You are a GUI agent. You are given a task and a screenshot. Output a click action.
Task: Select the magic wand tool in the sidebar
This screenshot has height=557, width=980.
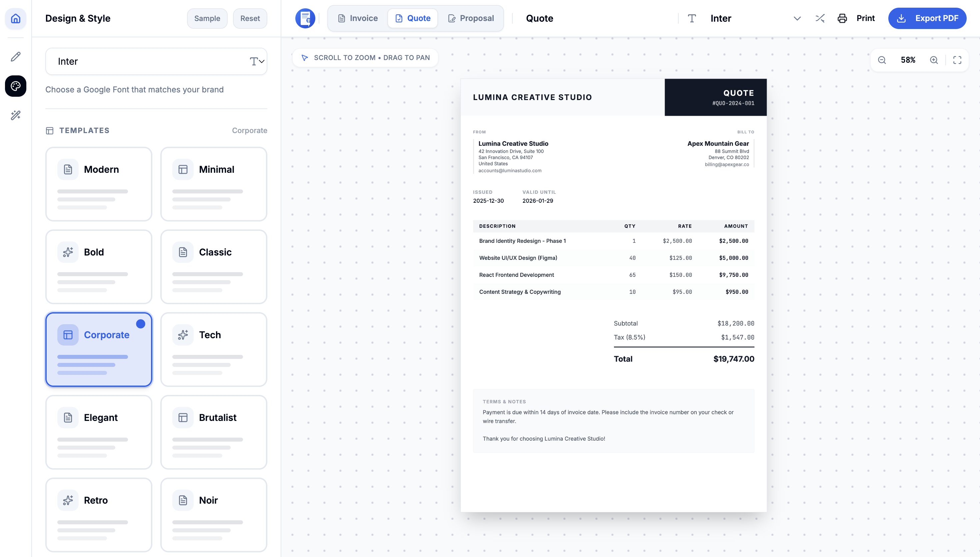click(x=16, y=115)
